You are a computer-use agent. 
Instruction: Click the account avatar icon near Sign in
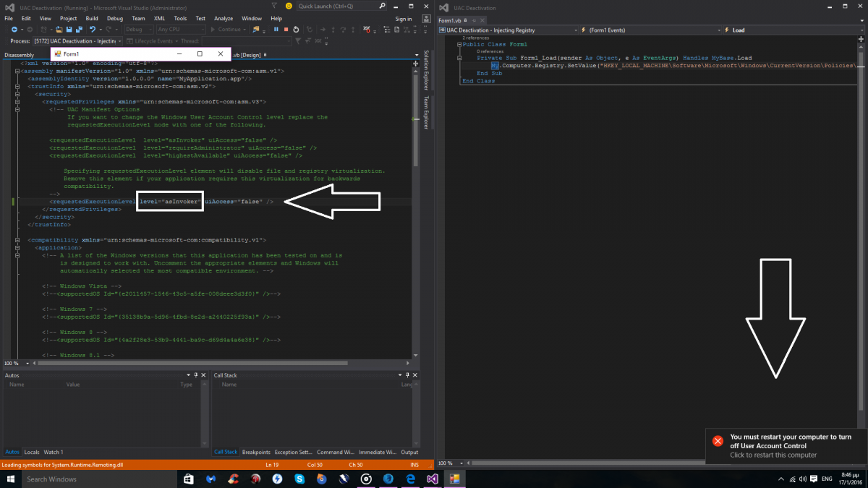426,19
